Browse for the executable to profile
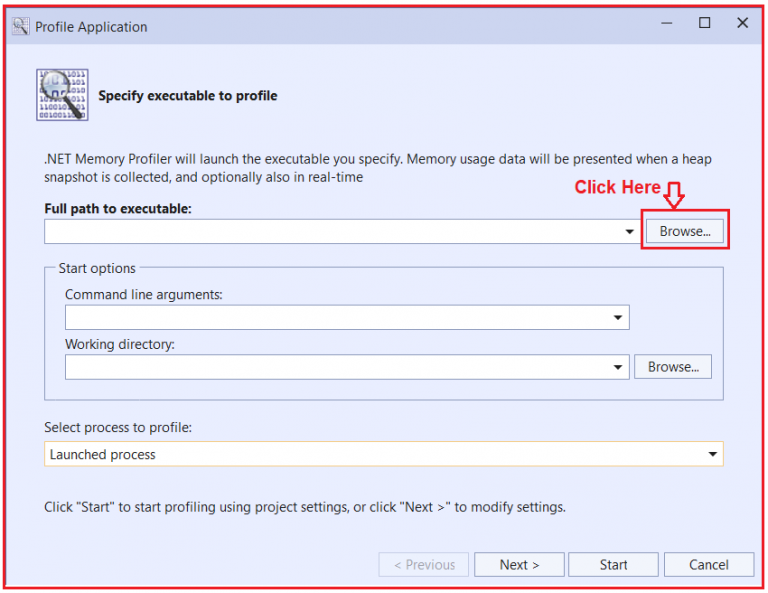Viewport: 768px width, 593px height. point(685,231)
